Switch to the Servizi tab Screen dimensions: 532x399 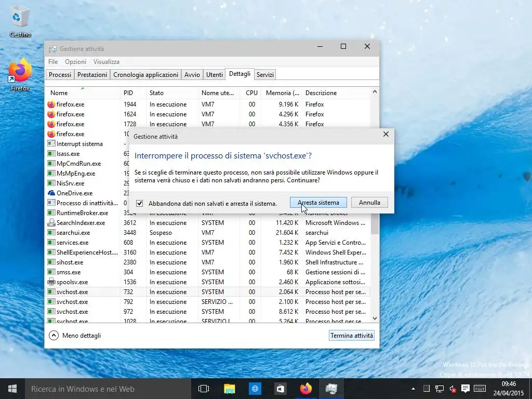[265, 75]
